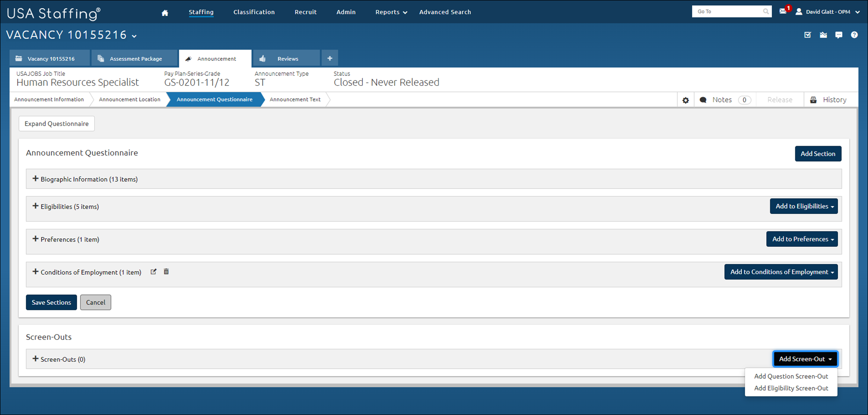Edit Conditions of Employment section with pencil icon
This screenshot has height=415, width=868.
tap(153, 272)
